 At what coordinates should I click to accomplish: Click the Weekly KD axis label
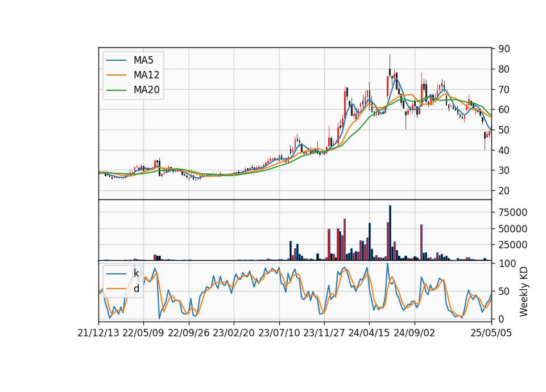(524, 291)
